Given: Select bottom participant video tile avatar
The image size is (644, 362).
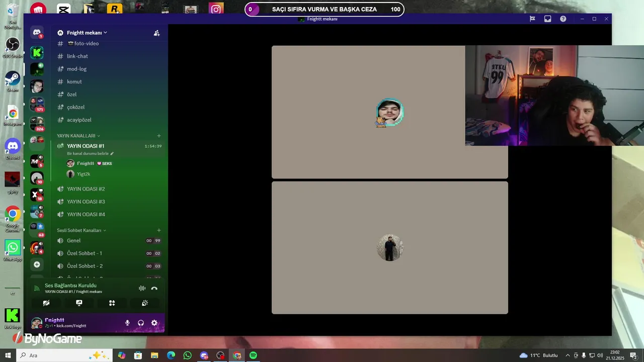Looking at the screenshot, I should (390, 247).
